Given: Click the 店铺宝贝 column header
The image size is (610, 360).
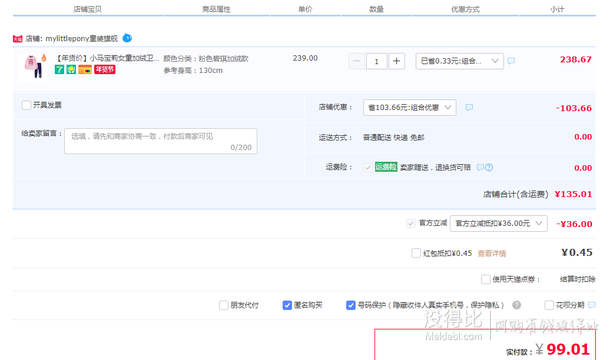Looking at the screenshot, I should [87, 9].
